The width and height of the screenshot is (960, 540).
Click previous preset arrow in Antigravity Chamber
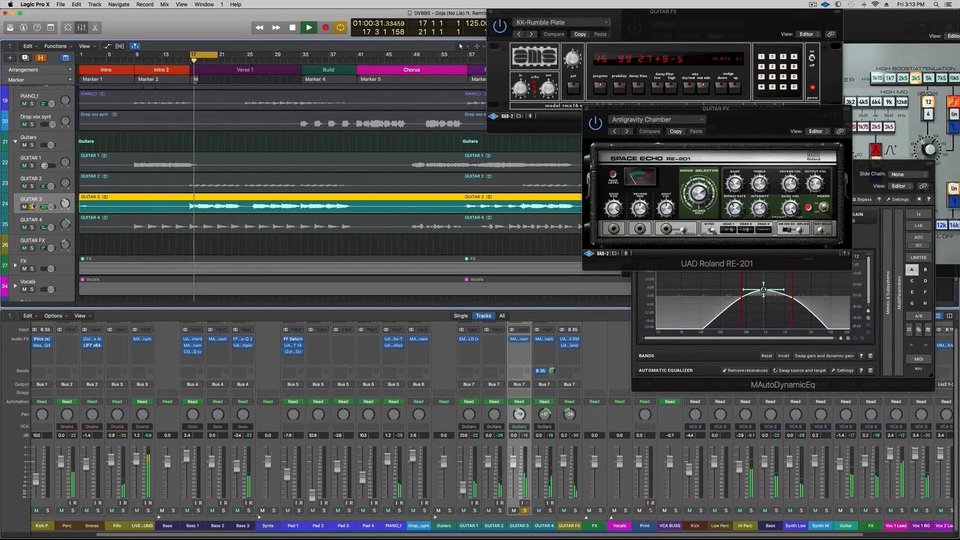pos(614,131)
